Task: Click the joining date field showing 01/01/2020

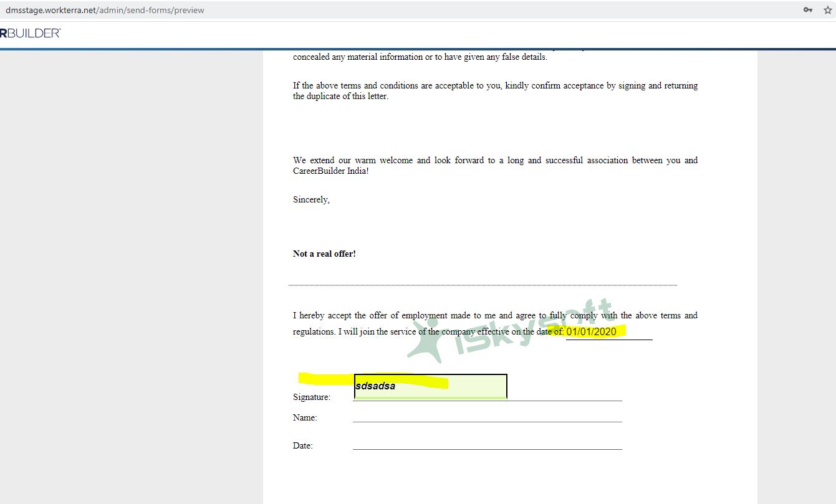Action: (591, 332)
